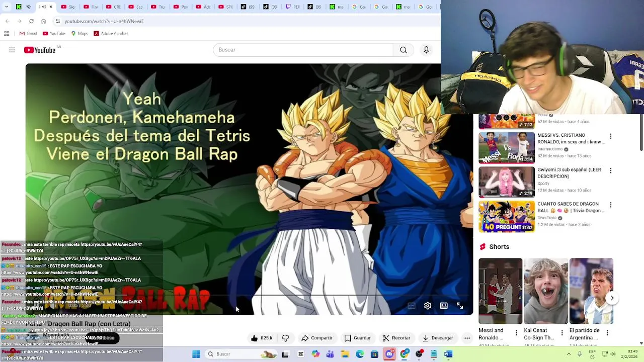This screenshot has height=362, width=644.
Task: Open options for the Messi vs Cristiano video
Action: (611, 136)
